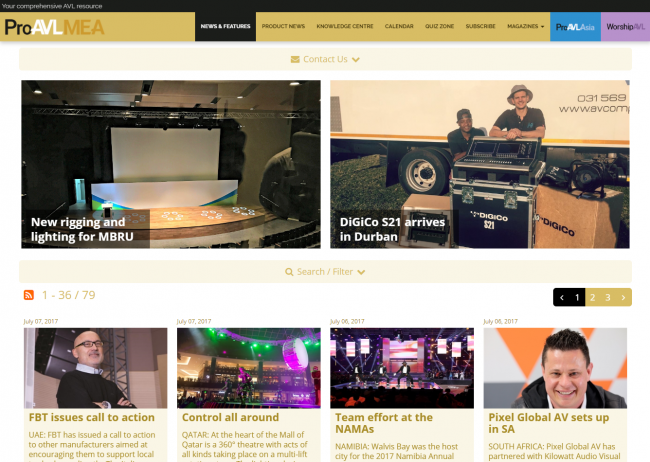This screenshot has height=462, width=650.
Task: Open the Calendar page
Action: click(x=399, y=26)
